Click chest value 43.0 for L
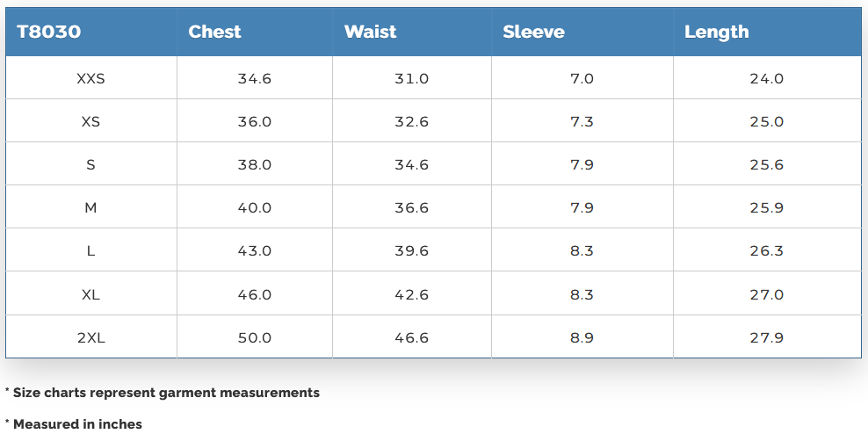868x441 pixels. (255, 251)
